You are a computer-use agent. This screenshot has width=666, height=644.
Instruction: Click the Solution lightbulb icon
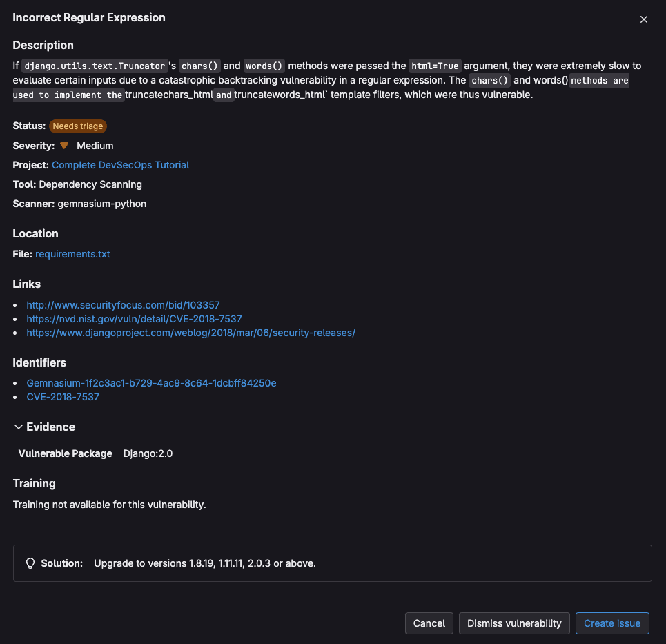coord(30,563)
